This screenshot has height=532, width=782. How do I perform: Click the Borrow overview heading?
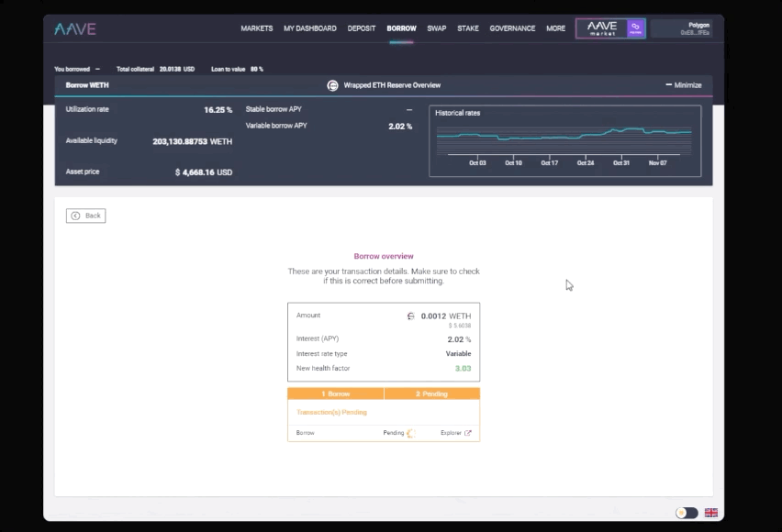tap(384, 256)
